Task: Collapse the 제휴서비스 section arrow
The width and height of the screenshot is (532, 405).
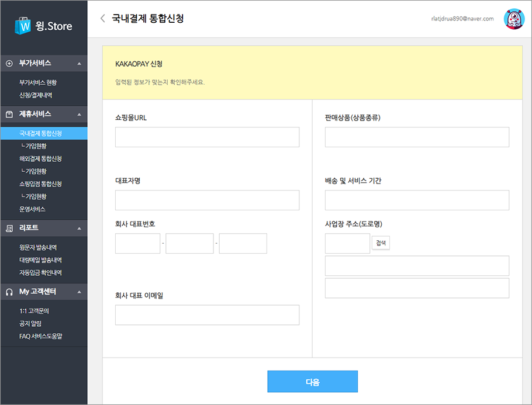Action: click(79, 115)
